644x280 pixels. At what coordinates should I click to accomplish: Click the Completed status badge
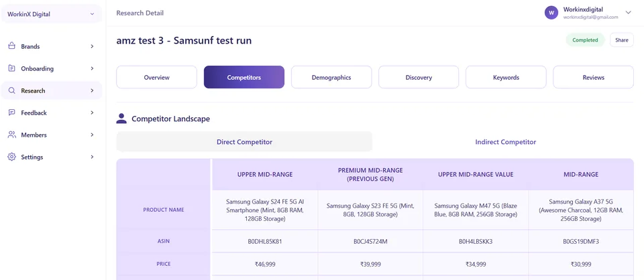point(585,40)
